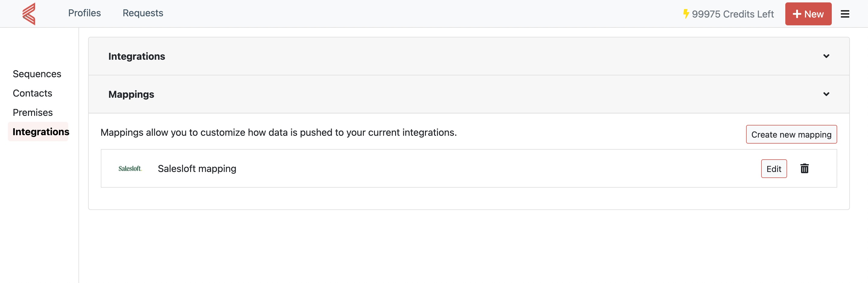
Task: Click the red app logo in header
Action: coord(29,14)
